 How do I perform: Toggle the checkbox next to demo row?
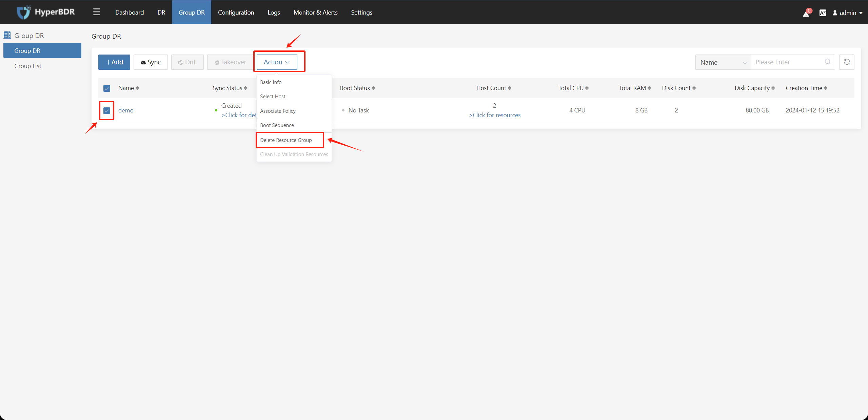(106, 110)
